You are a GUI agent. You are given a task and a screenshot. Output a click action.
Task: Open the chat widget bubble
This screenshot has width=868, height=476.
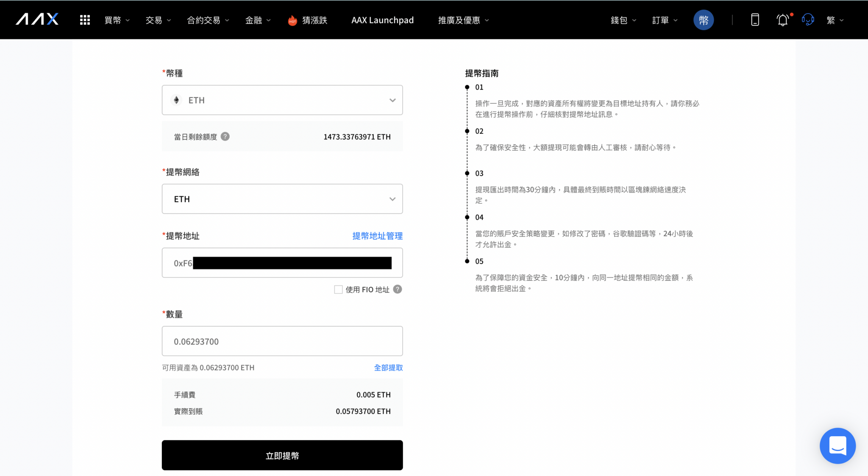click(837, 446)
